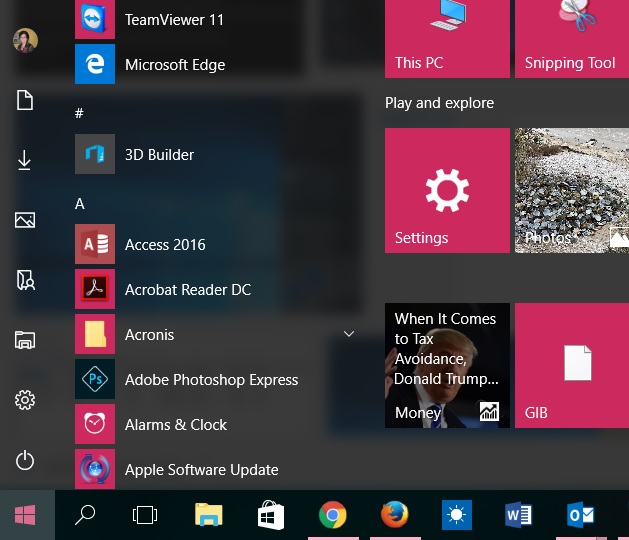Open the user account picture menu
The height and width of the screenshot is (540, 629).
click(25, 41)
